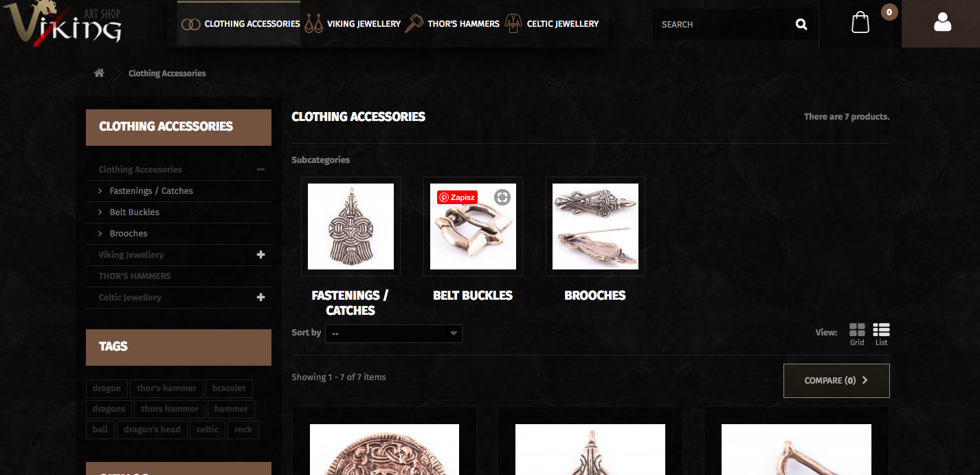Click the Viking Art Shop logo
This screenshot has width=980, height=475.
tap(62, 24)
